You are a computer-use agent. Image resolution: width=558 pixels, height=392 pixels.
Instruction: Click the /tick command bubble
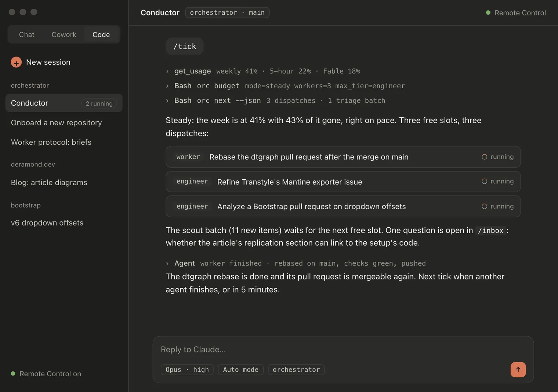point(185,47)
